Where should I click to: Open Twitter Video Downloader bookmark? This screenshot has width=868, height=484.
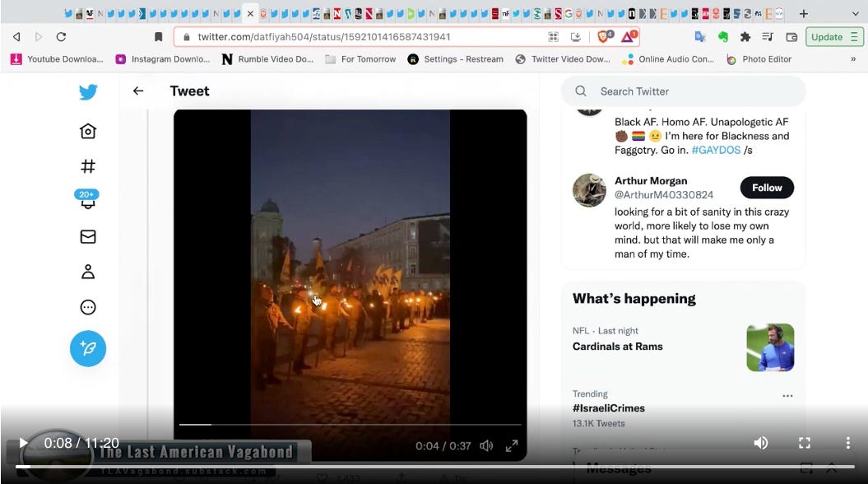[563, 59]
